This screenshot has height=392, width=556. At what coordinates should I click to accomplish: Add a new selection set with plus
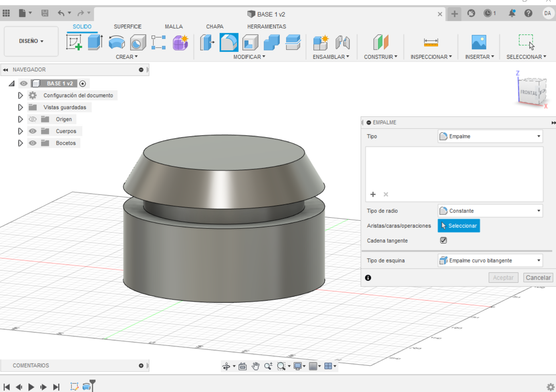tap(373, 194)
